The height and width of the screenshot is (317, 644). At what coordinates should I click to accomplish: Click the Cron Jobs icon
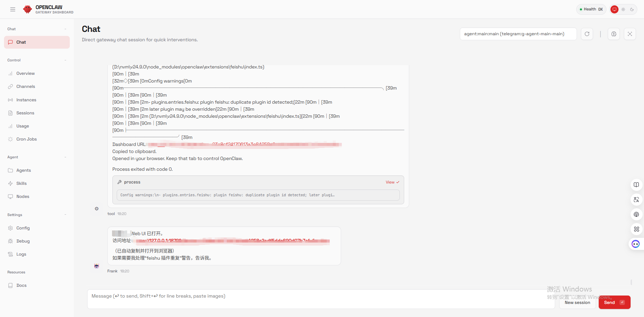10,139
